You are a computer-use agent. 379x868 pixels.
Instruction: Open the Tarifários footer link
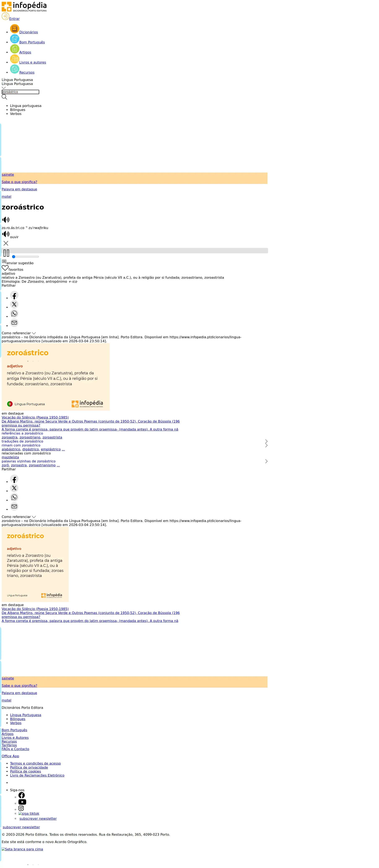tap(9, 745)
